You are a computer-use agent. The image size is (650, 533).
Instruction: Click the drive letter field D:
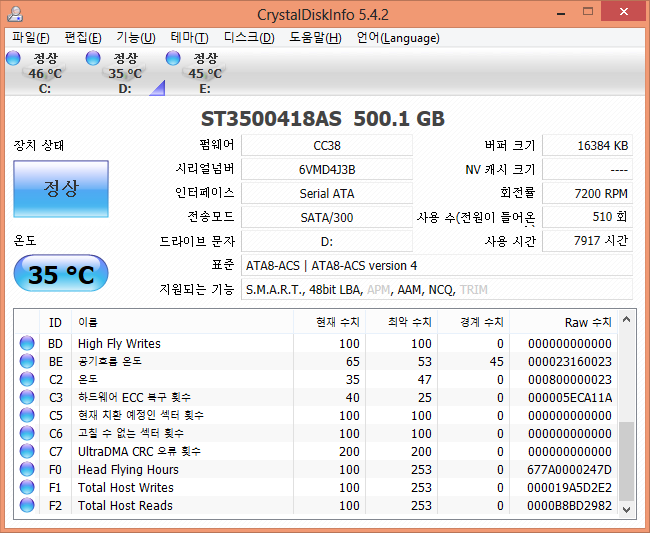tap(327, 241)
